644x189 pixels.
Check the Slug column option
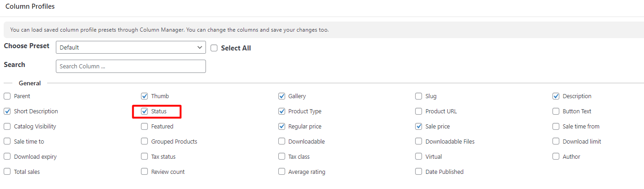[x=418, y=96]
